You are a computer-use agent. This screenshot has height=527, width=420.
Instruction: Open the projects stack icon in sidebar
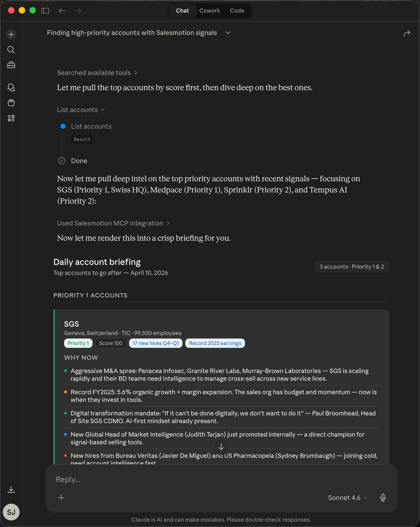point(11,103)
